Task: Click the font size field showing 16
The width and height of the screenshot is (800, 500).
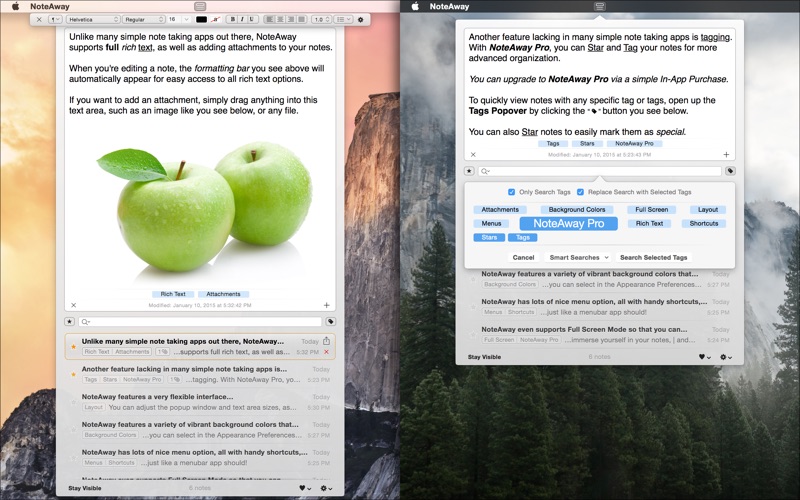Action: [x=173, y=19]
